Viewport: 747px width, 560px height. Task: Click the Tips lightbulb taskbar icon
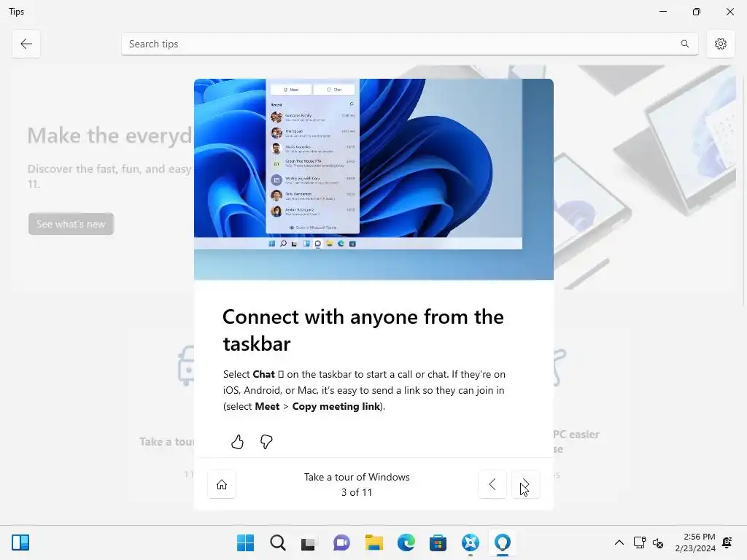[x=503, y=542]
